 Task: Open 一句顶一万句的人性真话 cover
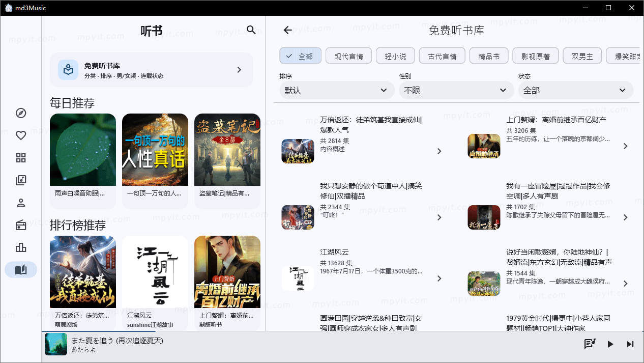point(155,150)
